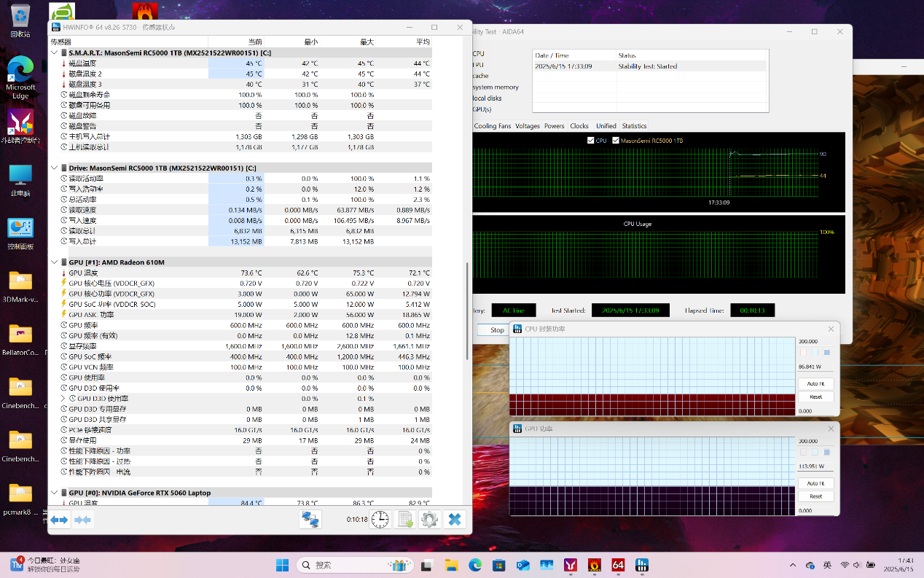
Task: Collapse the GPU [#0]: NVIDIA GeForce RTX 5060 group
Action: coord(55,493)
